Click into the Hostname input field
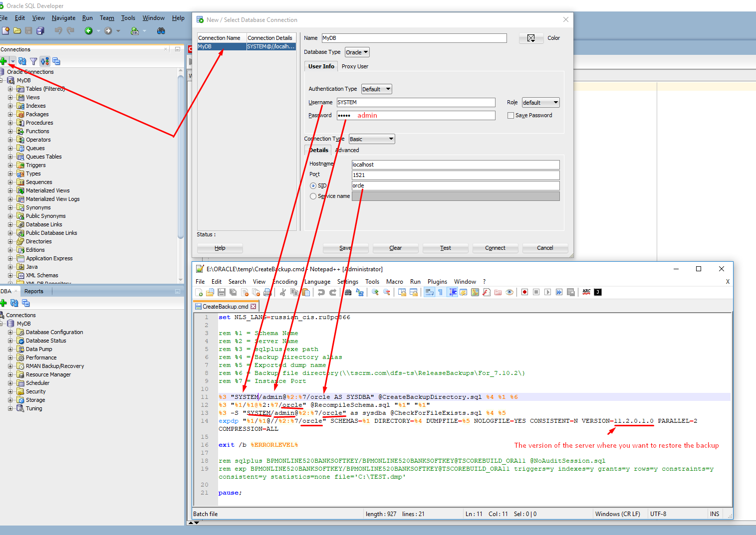The width and height of the screenshot is (756, 535). (x=456, y=165)
